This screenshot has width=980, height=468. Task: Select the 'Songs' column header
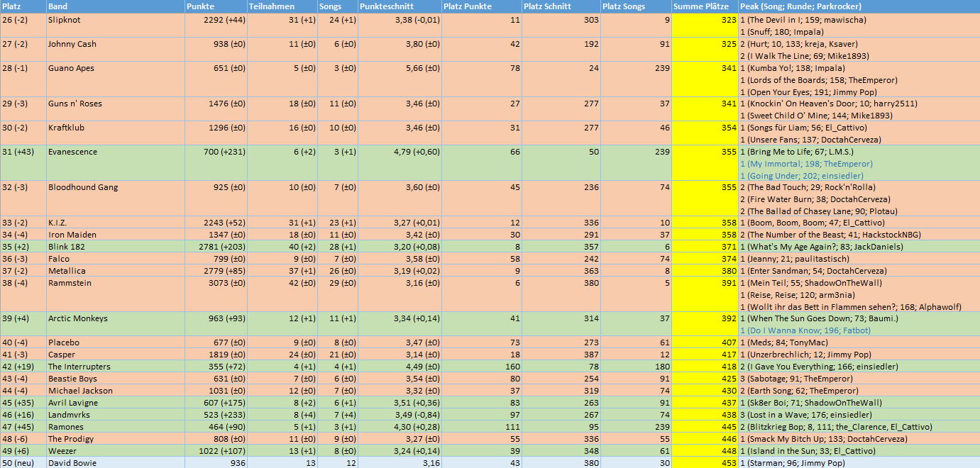[x=338, y=6]
